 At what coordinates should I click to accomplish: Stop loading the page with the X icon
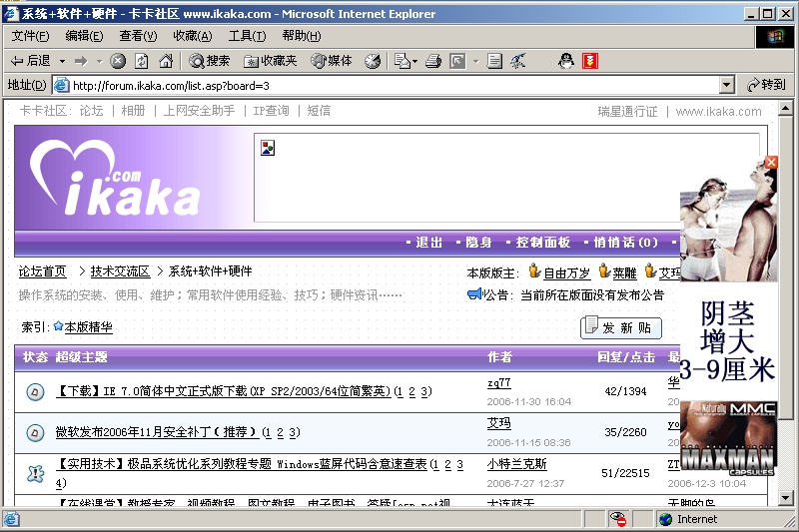[118, 62]
